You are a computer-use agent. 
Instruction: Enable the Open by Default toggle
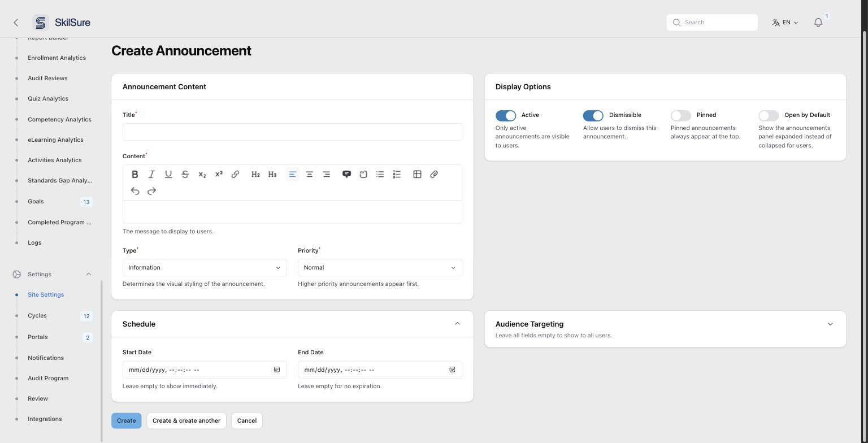[x=769, y=115]
